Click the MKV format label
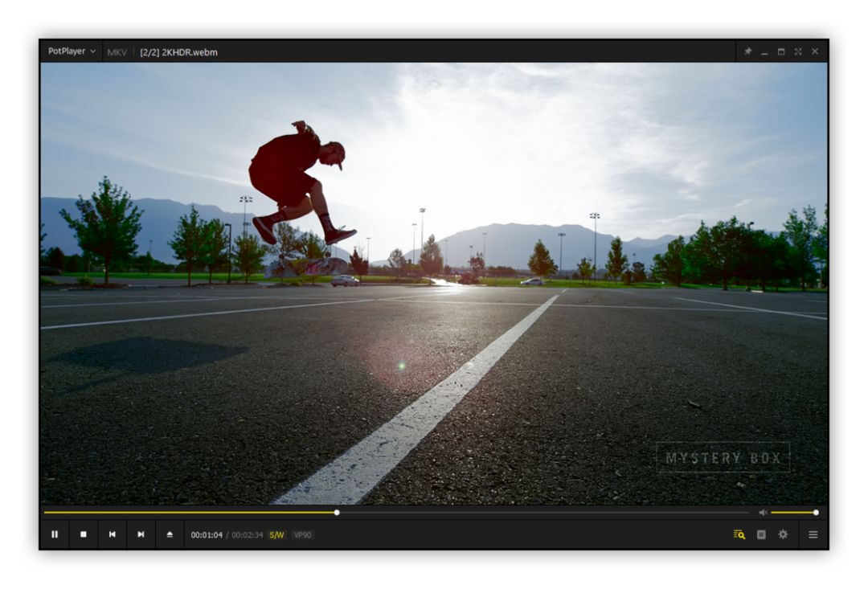 click(117, 52)
